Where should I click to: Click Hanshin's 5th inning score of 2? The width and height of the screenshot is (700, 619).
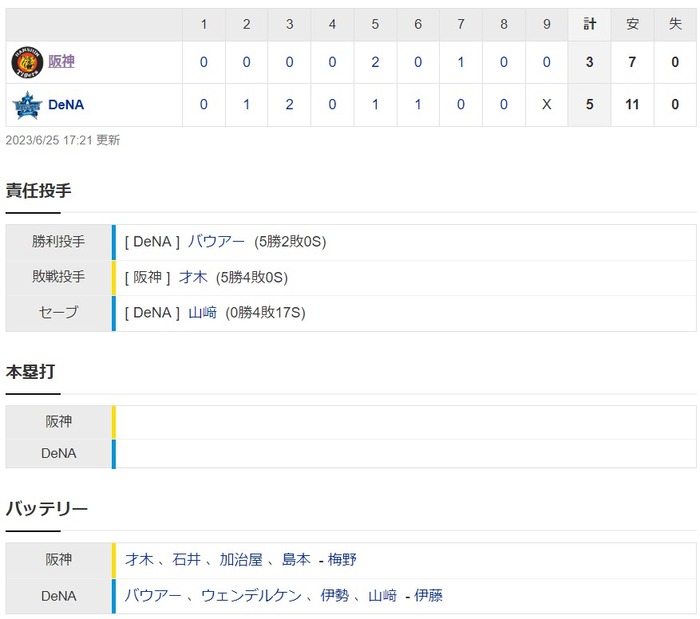pos(375,62)
